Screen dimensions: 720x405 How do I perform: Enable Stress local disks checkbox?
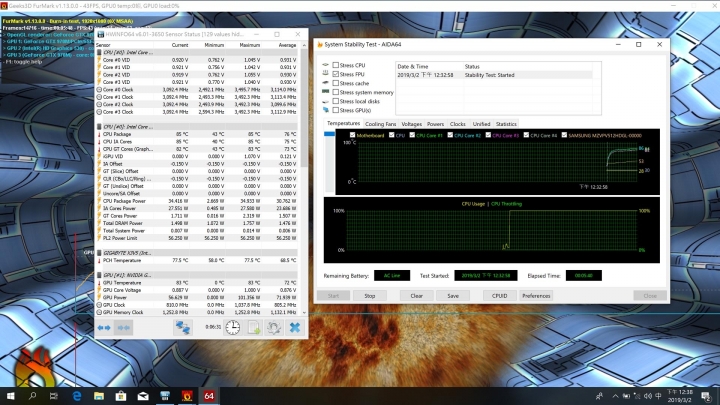tap(336, 101)
